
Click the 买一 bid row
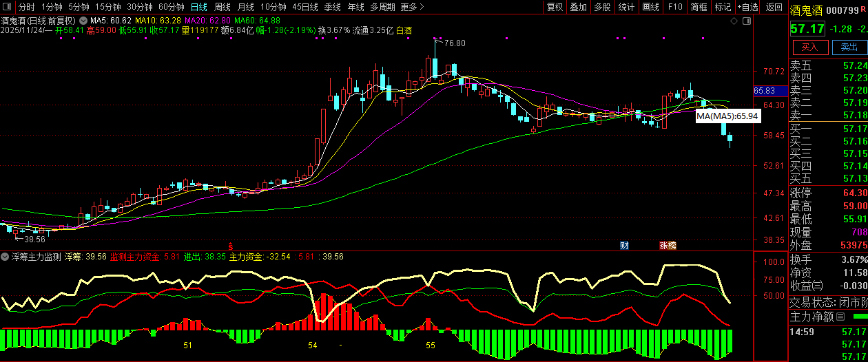(x=828, y=129)
